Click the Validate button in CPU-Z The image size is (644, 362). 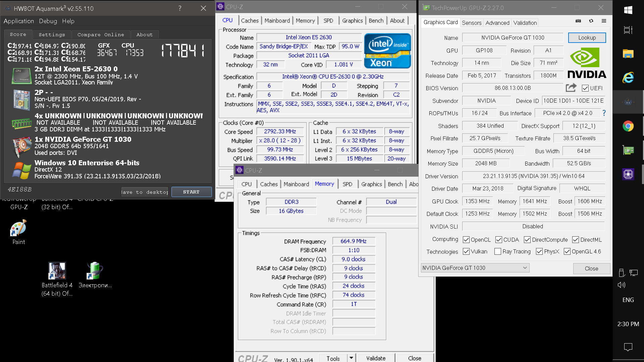(x=376, y=358)
